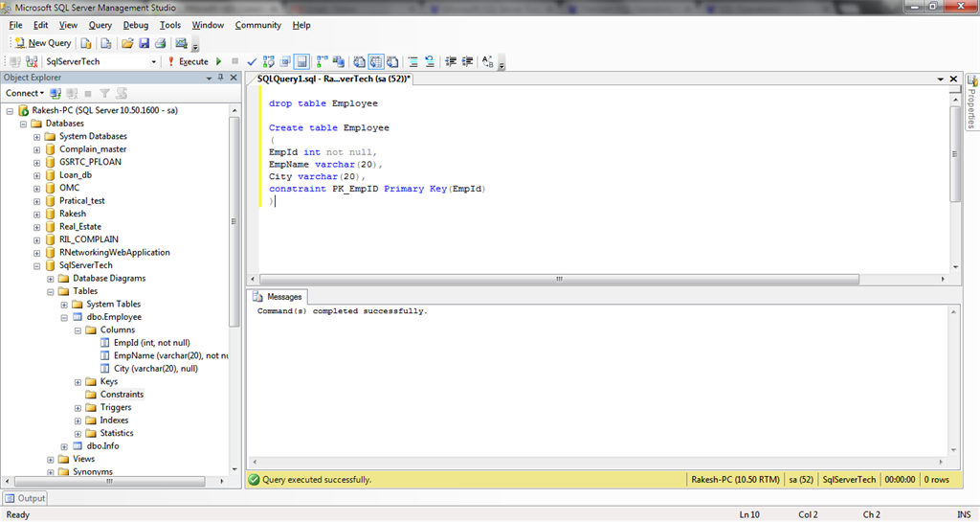Viewport: 980px width, 522px height.
Task: Click the Open File folder icon
Action: (x=126, y=43)
